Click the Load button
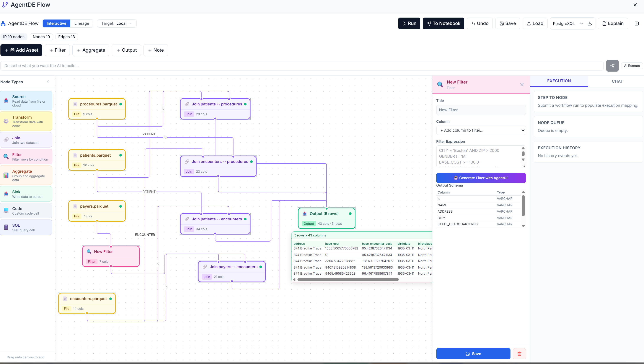 535,23
